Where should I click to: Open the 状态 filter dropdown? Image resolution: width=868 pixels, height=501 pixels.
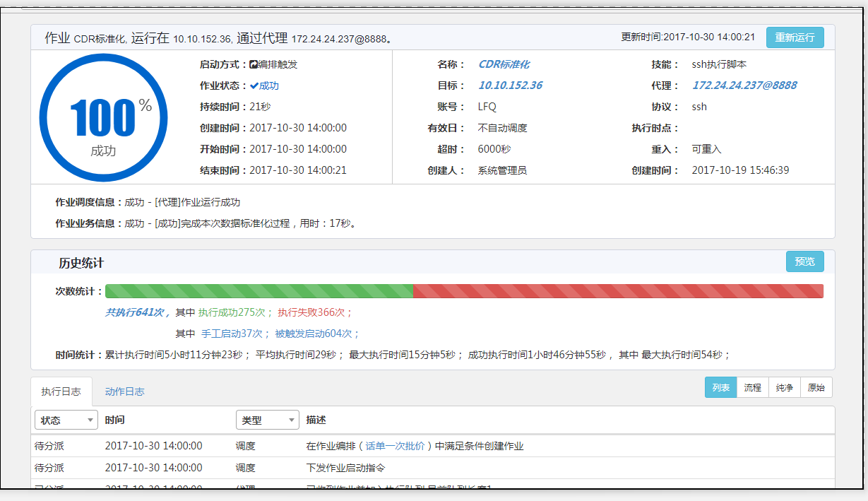tap(66, 420)
